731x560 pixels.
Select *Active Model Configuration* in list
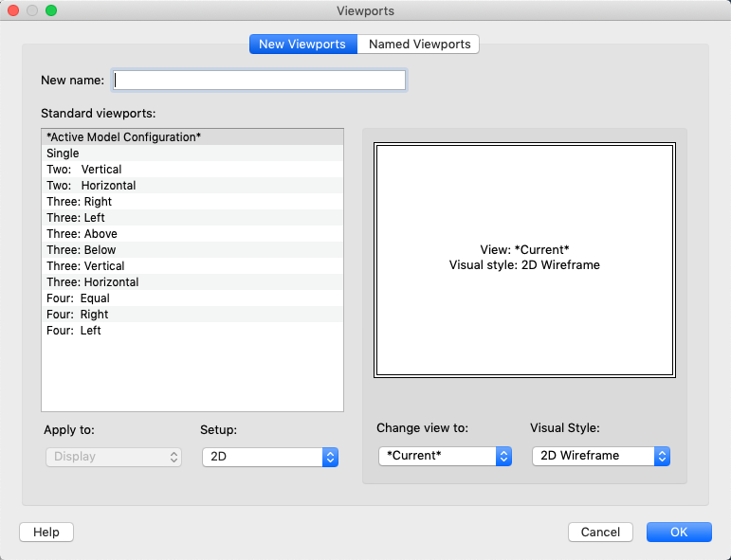(123, 137)
